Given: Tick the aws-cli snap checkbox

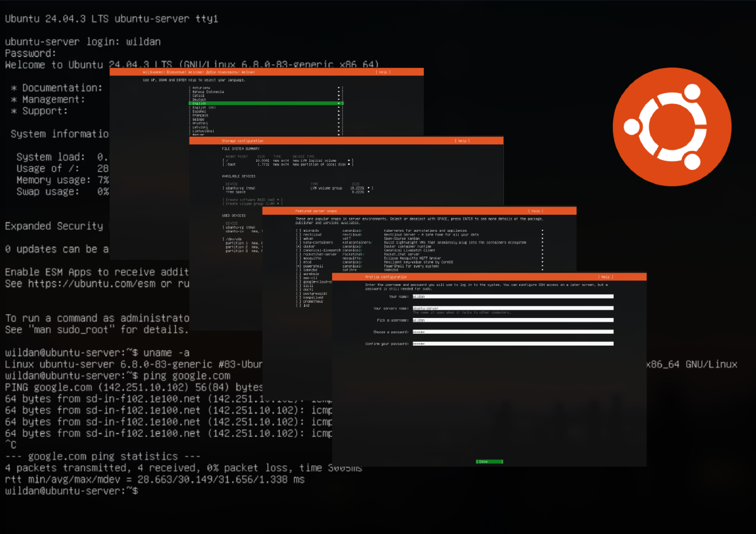Looking at the screenshot, I should coord(298,278).
